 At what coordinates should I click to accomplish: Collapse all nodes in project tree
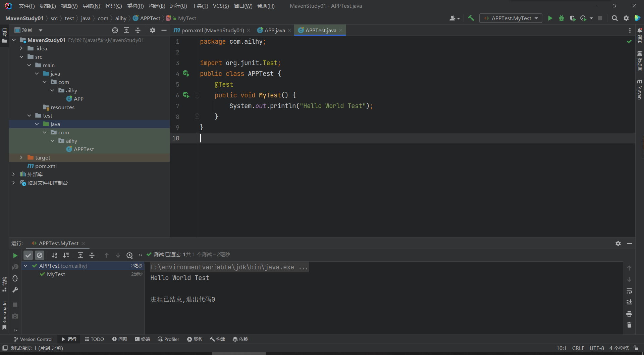click(x=138, y=30)
